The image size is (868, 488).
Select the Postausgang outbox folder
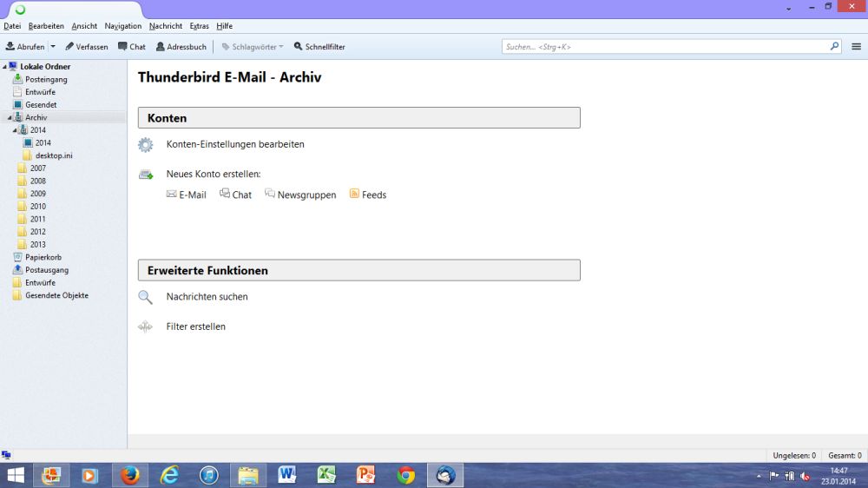(47, 270)
